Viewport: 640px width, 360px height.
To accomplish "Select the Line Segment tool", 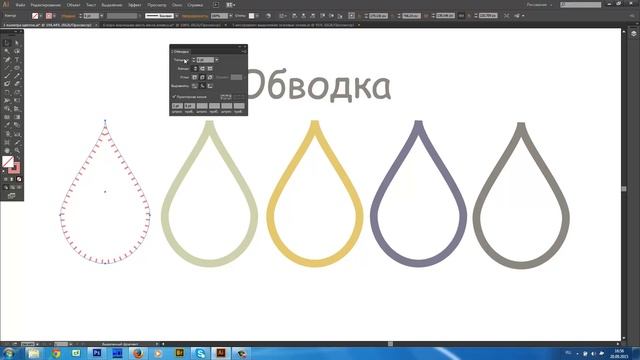I will (x=7, y=68).
